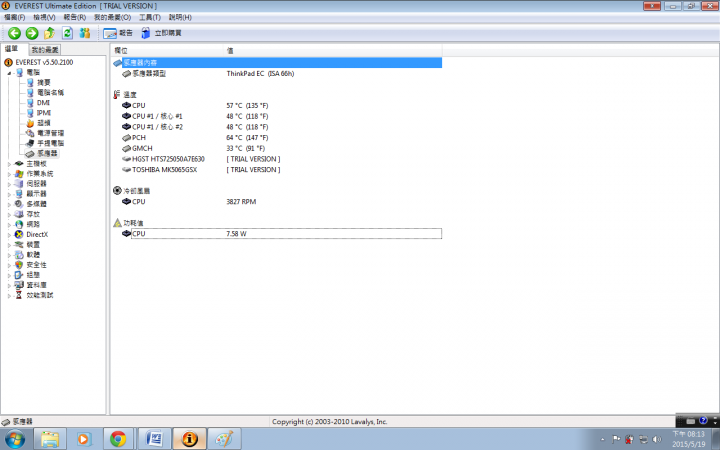Screen dimensions: 720x450
Task: Click the 裝置 devices tree icon
Action: pos(19,245)
